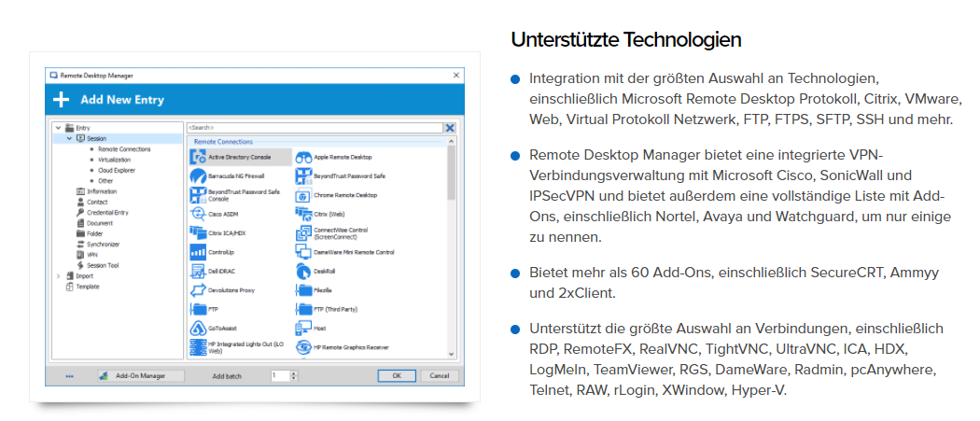Pick the Barracuda NG Firewall icon
This screenshot has height=421, width=980.
[198, 176]
